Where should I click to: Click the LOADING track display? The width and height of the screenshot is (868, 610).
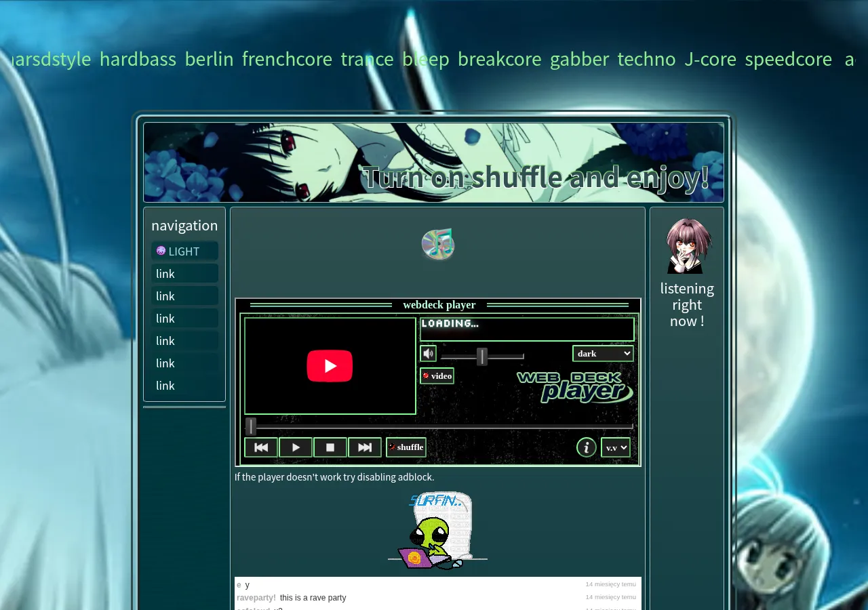pyautogui.click(x=527, y=329)
